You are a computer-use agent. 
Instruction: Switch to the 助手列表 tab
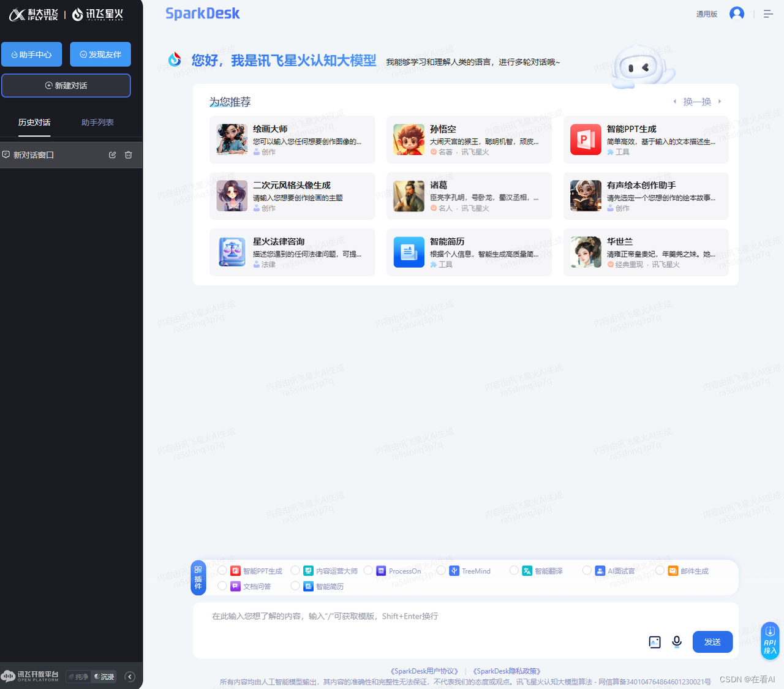coord(97,122)
